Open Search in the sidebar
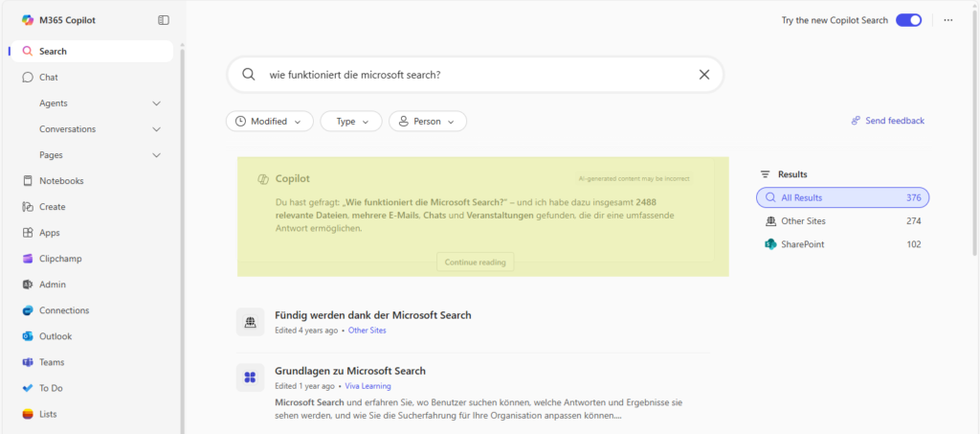The width and height of the screenshot is (980, 434). pos(91,52)
